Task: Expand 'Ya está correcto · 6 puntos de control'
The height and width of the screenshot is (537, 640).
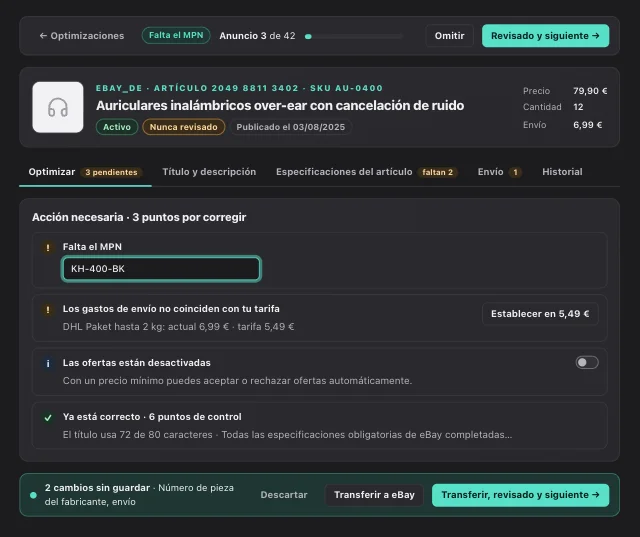Action: click(320, 426)
